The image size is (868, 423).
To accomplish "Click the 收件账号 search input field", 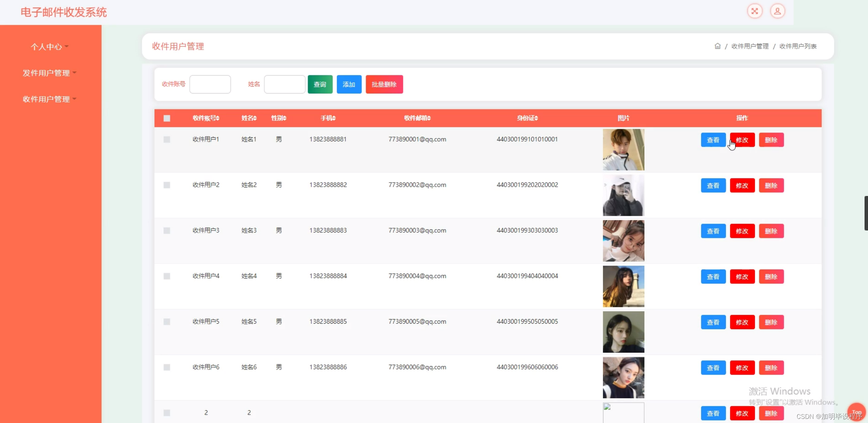I will coord(210,84).
